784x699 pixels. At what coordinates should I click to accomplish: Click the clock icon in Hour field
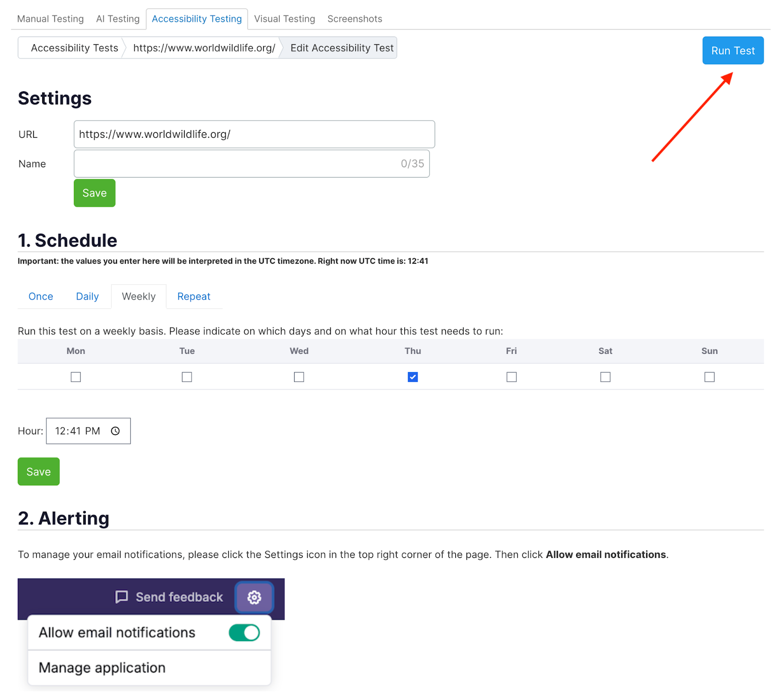115,431
